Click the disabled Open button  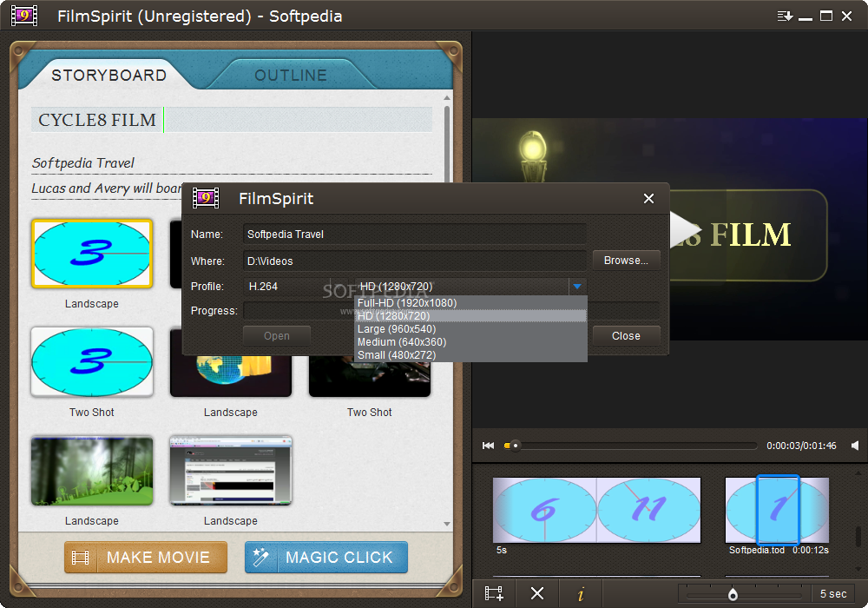point(277,336)
